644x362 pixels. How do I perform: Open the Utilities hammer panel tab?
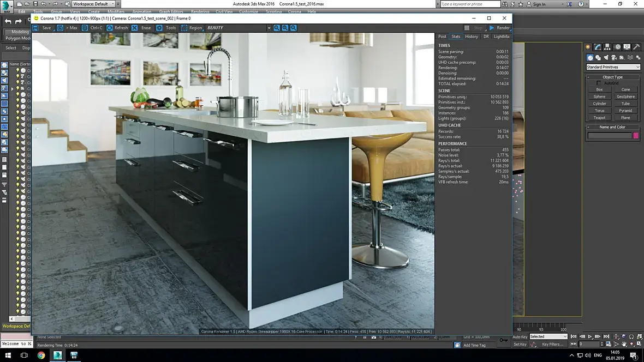636,47
